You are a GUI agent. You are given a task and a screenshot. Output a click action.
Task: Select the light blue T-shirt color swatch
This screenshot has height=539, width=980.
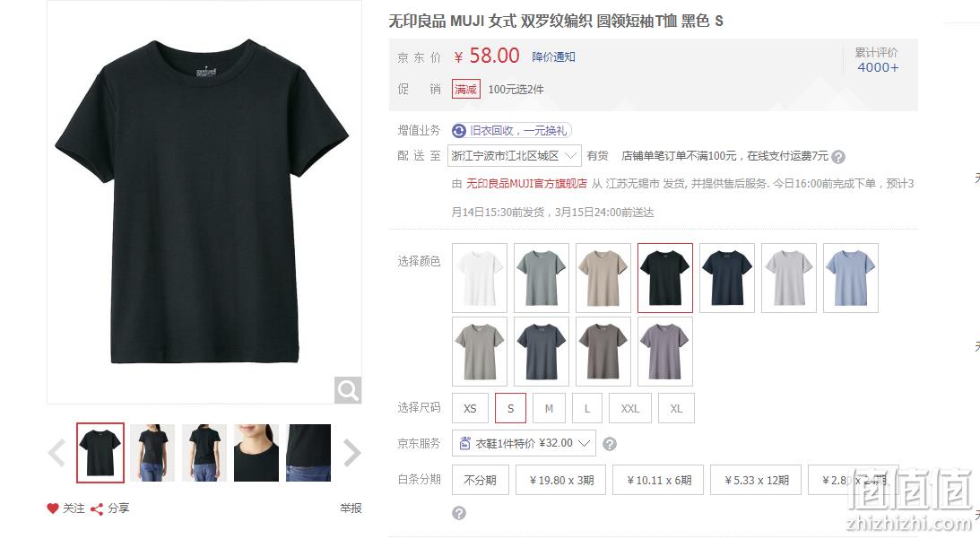(851, 278)
